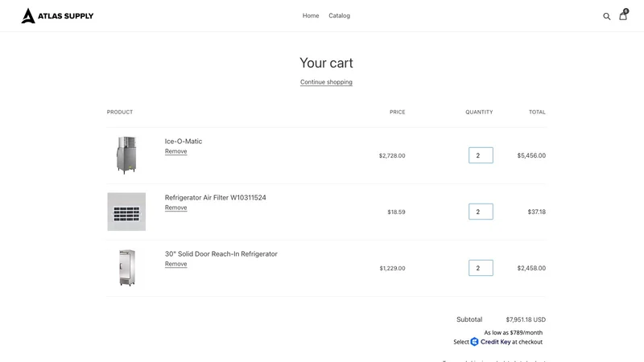Open the search magnifier icon

coord(606,16)
